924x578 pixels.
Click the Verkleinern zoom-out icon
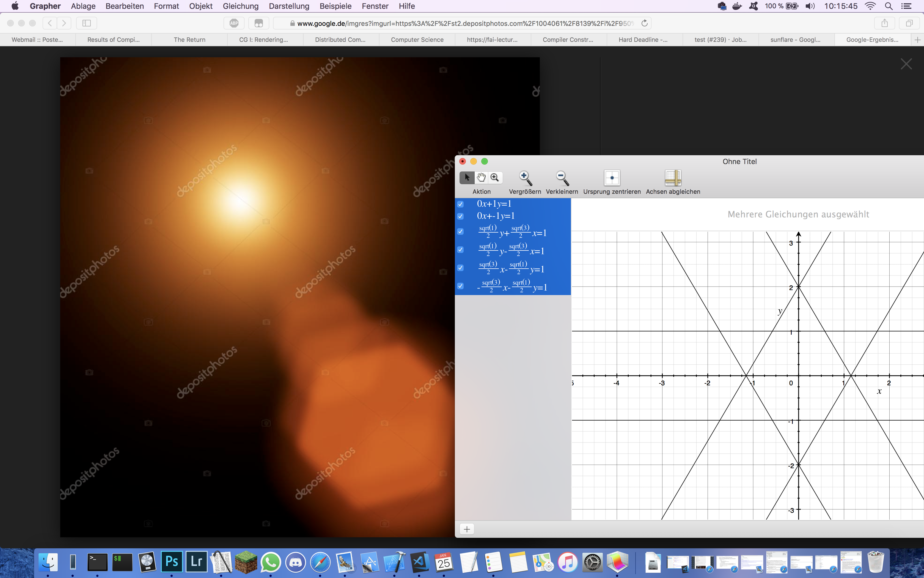(x=562, y=178)
